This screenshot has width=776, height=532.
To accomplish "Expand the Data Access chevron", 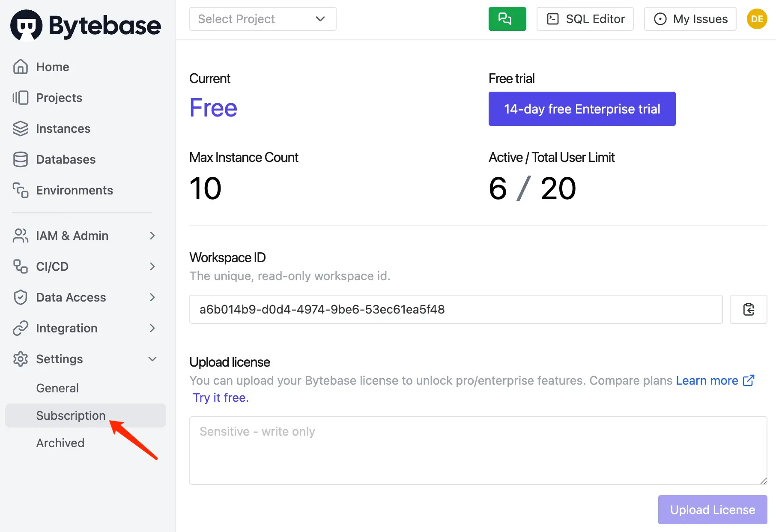I will point(152,297).
